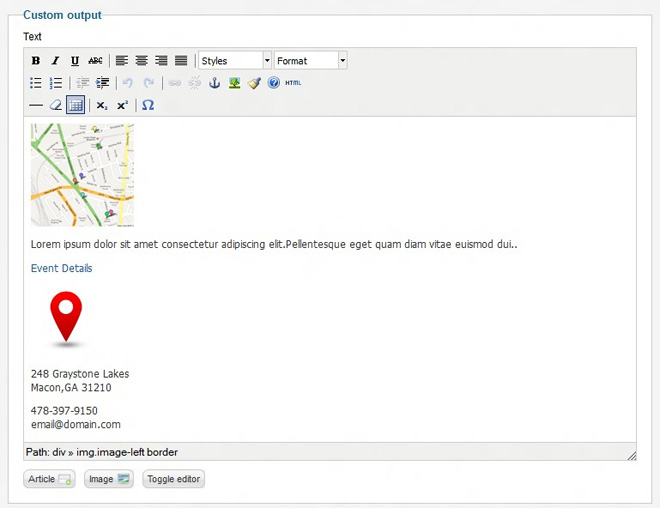This screenshot has height=508, width=660.
Task: Open the Format dropdown
Action: pyautogui.click(x=311, y=61)
